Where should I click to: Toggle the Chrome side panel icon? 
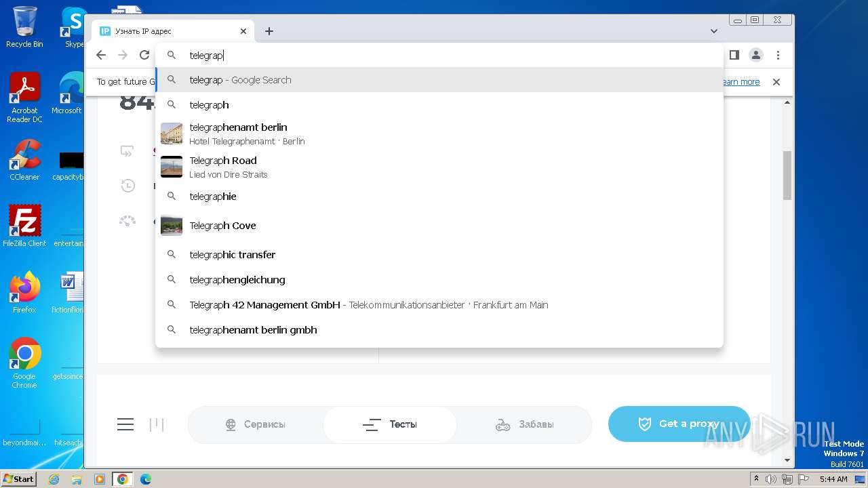point(734,55)
